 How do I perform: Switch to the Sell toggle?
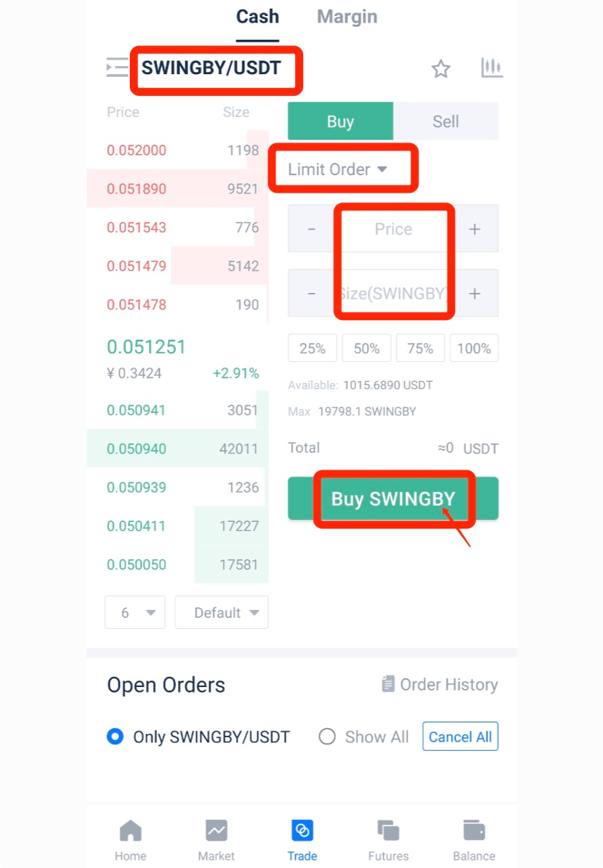445,121
